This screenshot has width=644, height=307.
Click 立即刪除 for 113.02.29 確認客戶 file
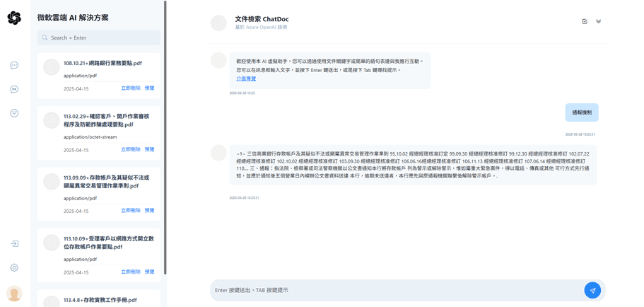(131, 149)
